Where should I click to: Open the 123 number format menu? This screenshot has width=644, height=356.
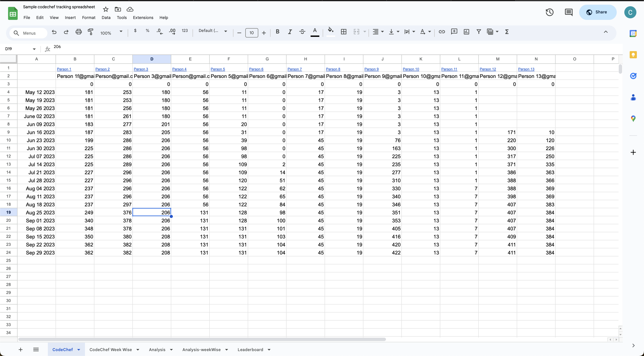pos(185,31)
